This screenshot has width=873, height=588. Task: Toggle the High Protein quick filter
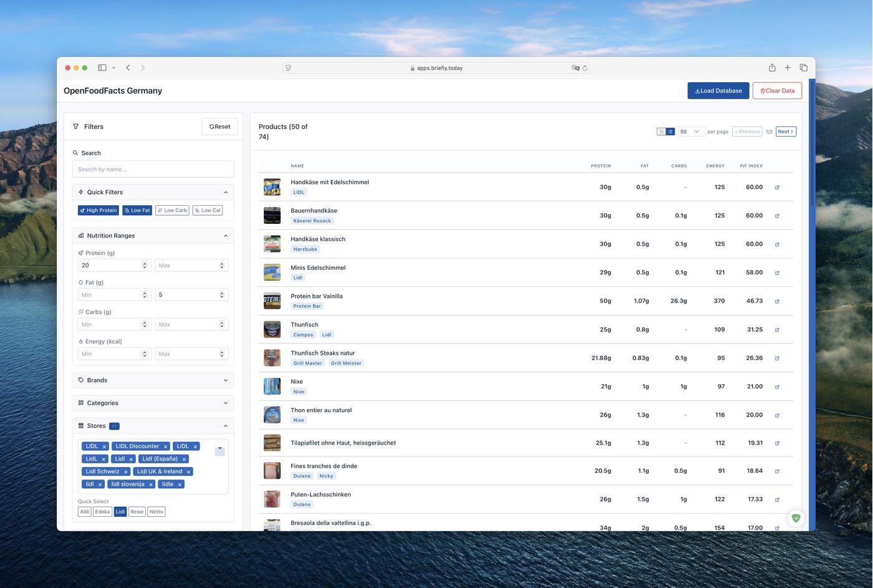tap(99, 211)
